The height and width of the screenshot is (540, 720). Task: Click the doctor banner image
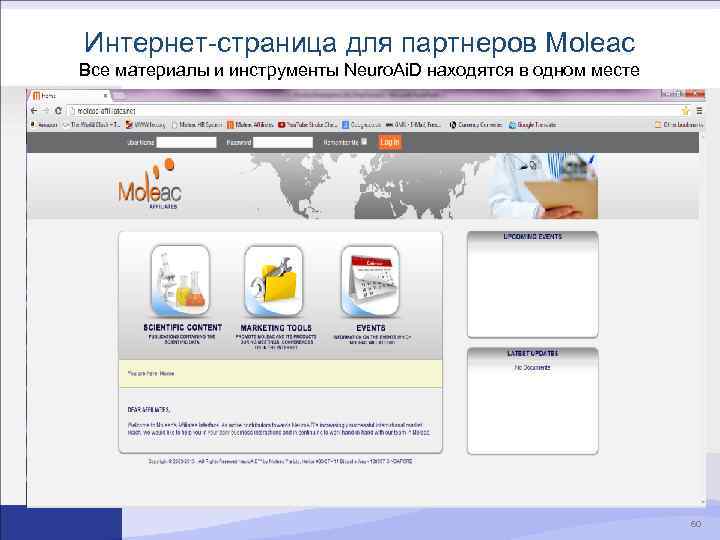pyautogui.click(x=543, y=186)
